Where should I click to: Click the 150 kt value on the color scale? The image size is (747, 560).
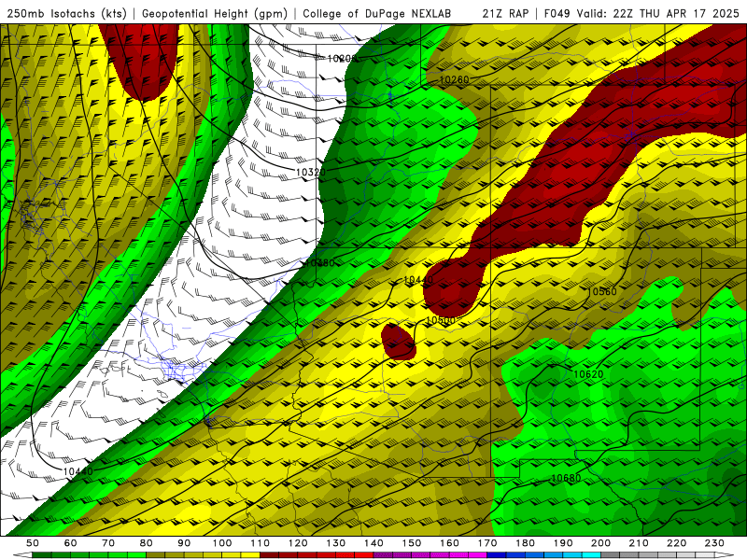pyautogui.click(x=412, y=543)
